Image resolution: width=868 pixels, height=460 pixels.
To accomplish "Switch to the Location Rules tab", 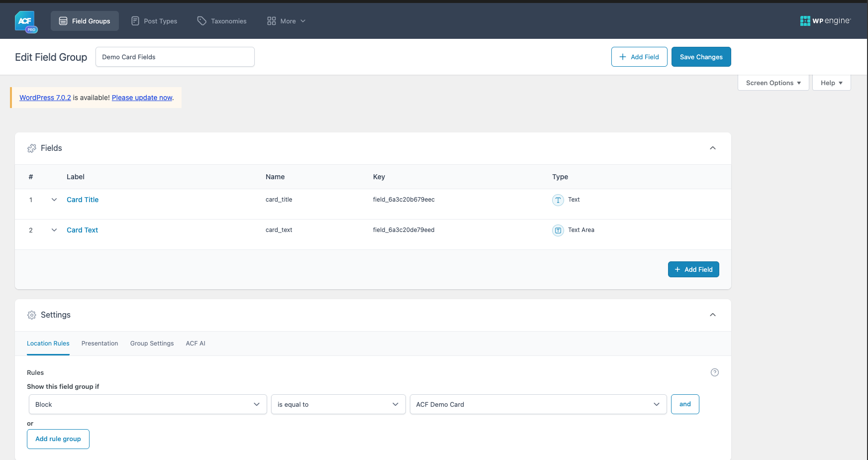I will 48,344.
